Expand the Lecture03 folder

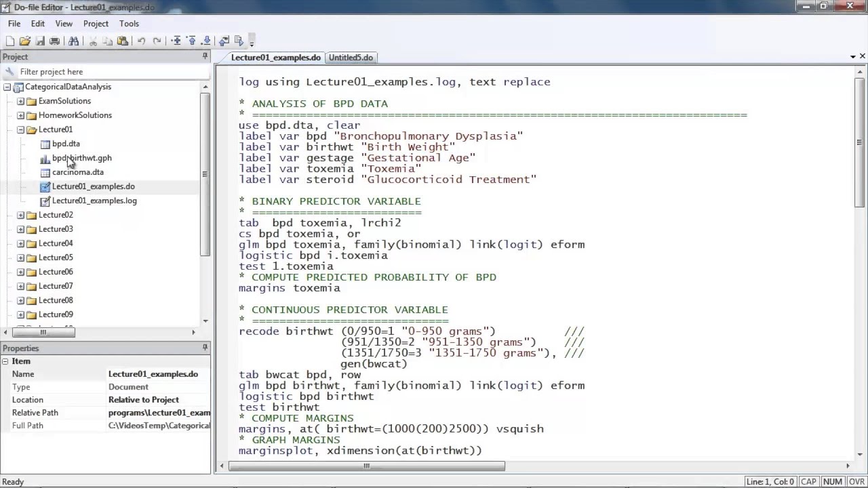point(21,229)
